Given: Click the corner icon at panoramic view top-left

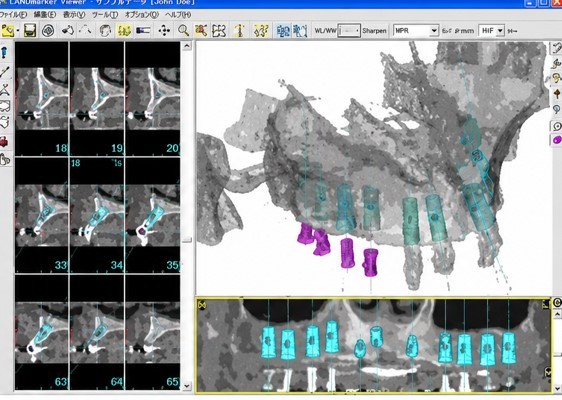Looking at the screenshot, I should pos(202,305).
